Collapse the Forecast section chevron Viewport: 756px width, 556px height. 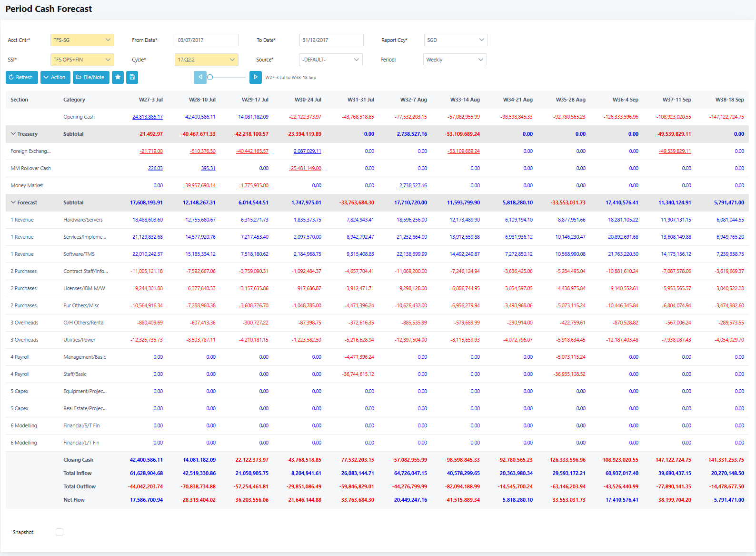[13, 202]
